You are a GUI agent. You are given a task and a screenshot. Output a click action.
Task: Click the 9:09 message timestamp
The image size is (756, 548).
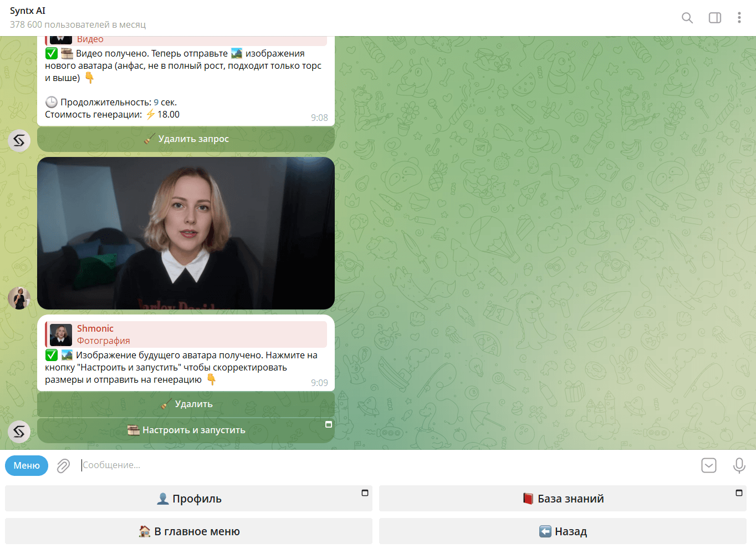coord(319,383)
